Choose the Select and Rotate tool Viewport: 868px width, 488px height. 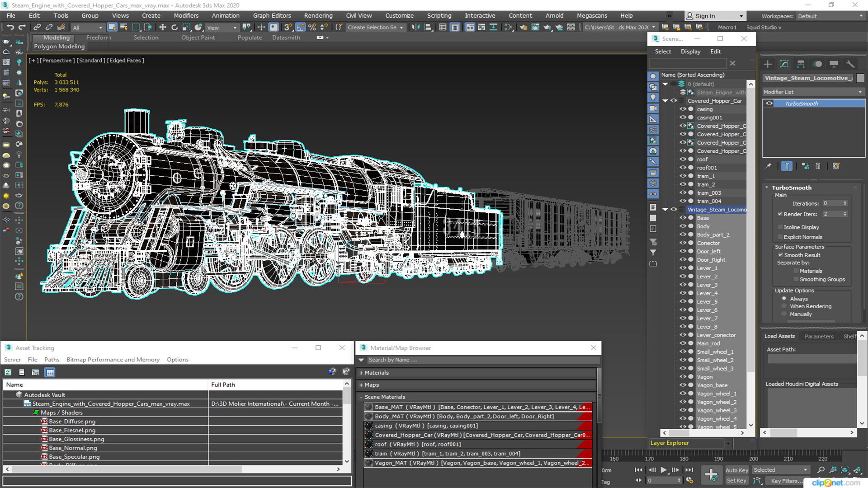pyautogui.click(x=175, y=28)
